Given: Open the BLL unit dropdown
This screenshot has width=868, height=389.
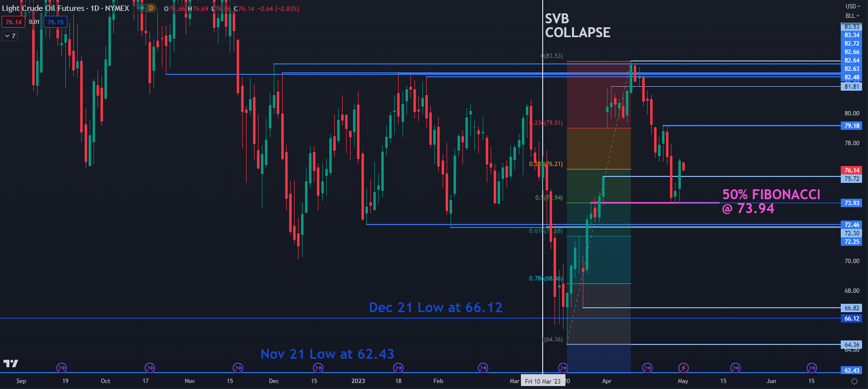Looking at the screenshot, I should point(853,16).
